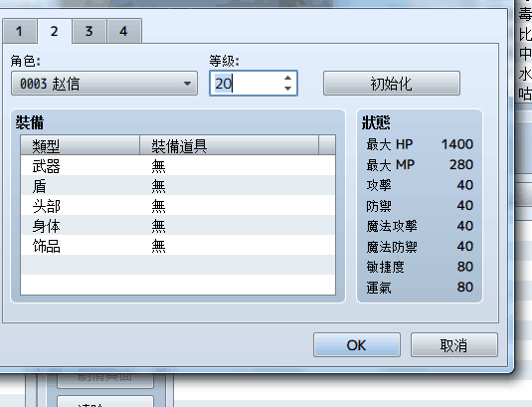Click the 初始化 button

coord(392,84)
